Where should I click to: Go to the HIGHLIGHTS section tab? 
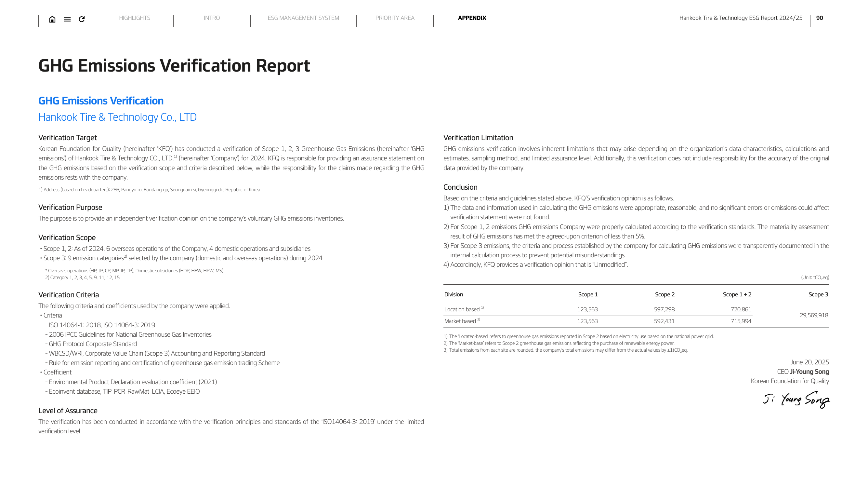point(135,18)
